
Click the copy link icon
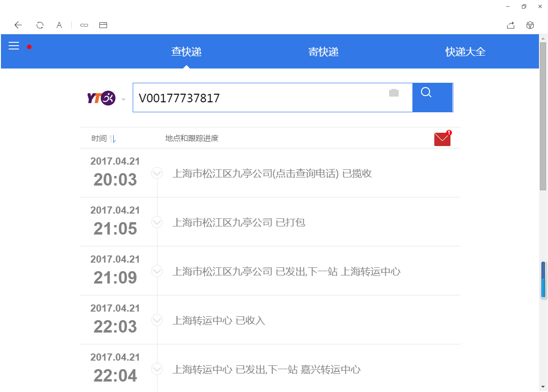pos(84,25)
